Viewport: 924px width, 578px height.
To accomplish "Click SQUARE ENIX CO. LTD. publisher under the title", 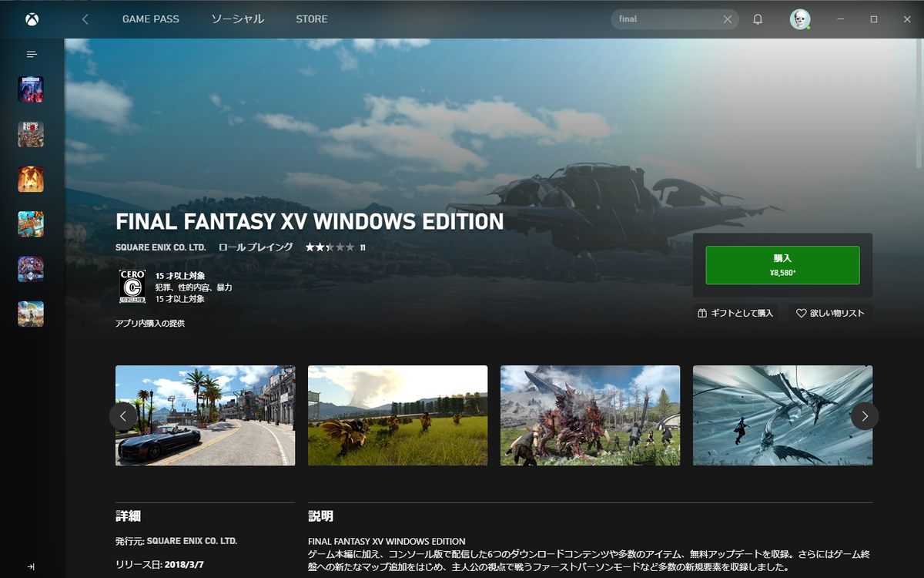I will [x=160, y=247].
